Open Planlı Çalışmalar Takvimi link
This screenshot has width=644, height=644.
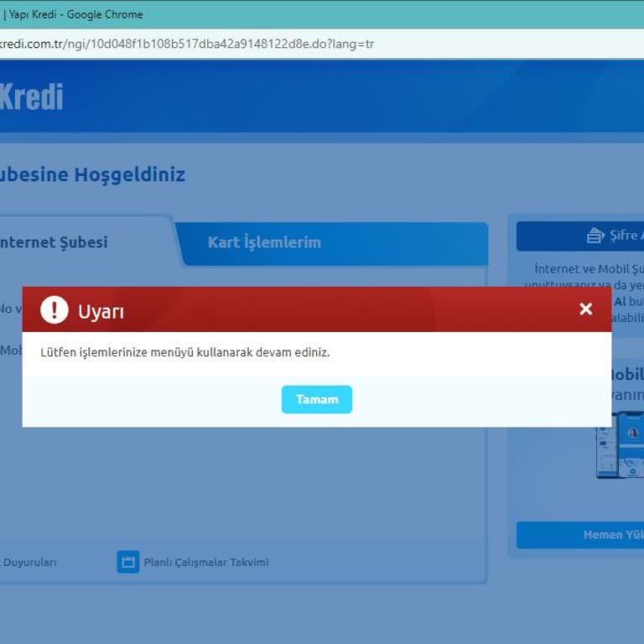coord(205,562)
